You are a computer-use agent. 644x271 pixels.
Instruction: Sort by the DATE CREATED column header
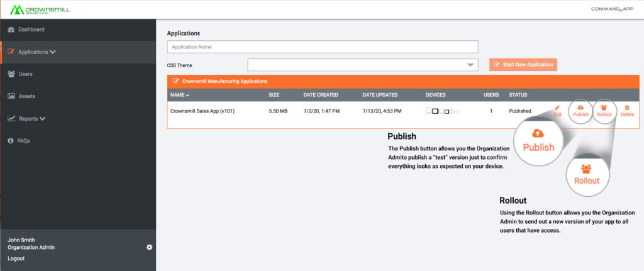tap(321, 95)
